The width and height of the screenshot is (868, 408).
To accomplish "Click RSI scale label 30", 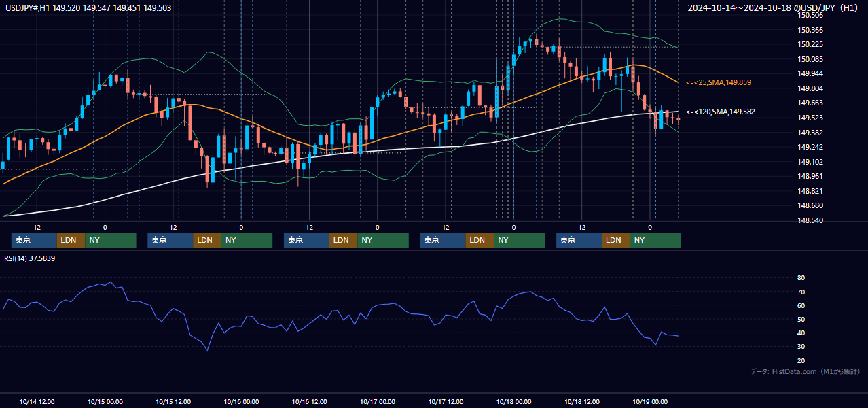I will click(801, 347).
